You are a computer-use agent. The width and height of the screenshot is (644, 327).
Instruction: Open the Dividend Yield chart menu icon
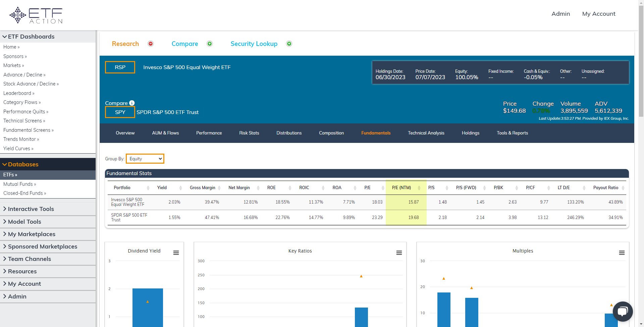tap(176, 253)
